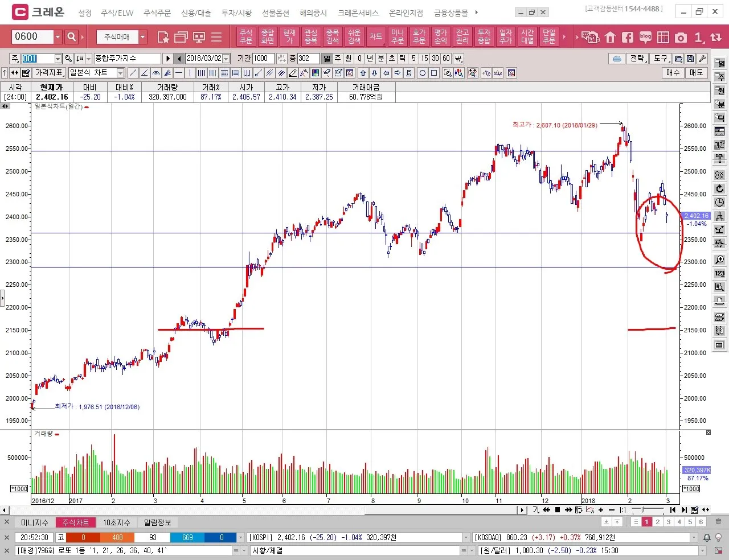Click the save diskette icon in chart toolbar
The height and width of the screenshot is (560, 729).
pos(690,59)
